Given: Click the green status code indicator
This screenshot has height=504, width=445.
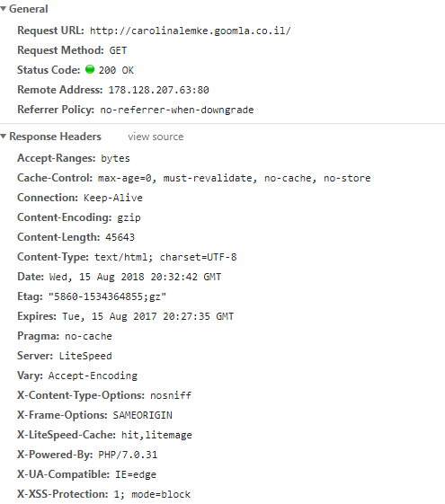Looking at the screenshot, I should click(90, 69).
